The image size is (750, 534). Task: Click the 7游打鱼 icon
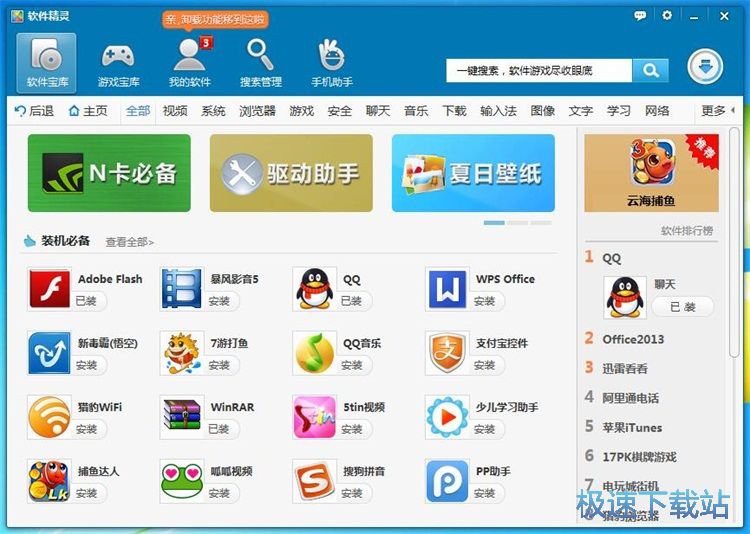tap(181, 353)
